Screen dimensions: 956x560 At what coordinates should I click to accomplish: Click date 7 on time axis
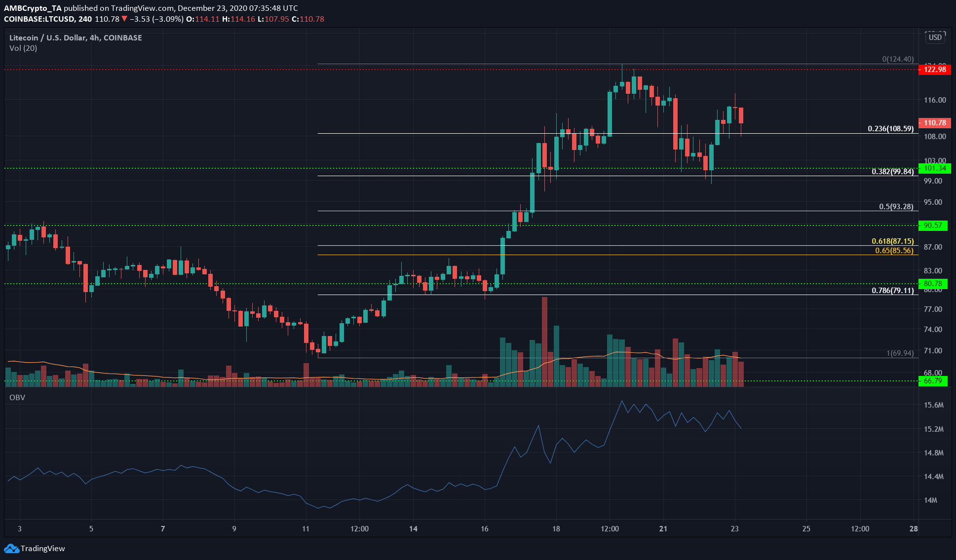(163, 529)
